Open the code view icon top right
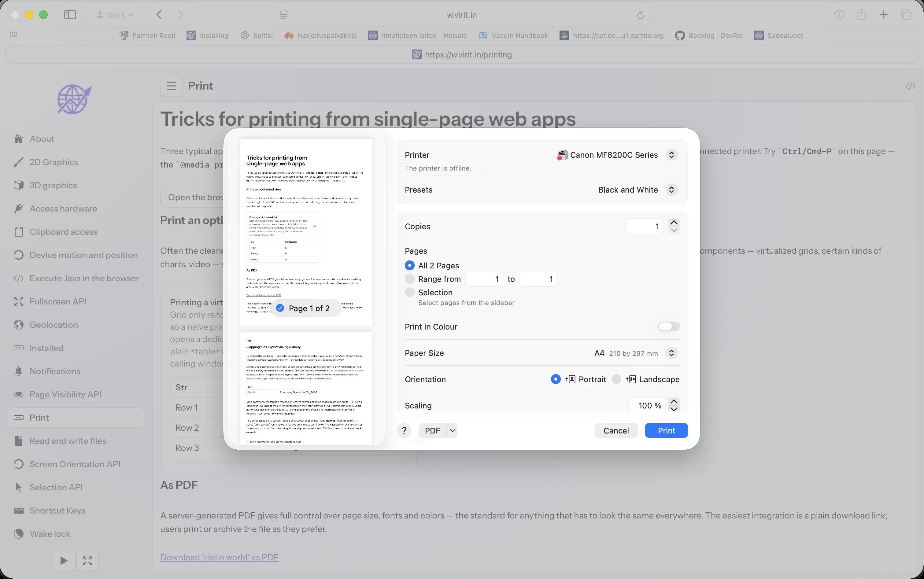 910,86
